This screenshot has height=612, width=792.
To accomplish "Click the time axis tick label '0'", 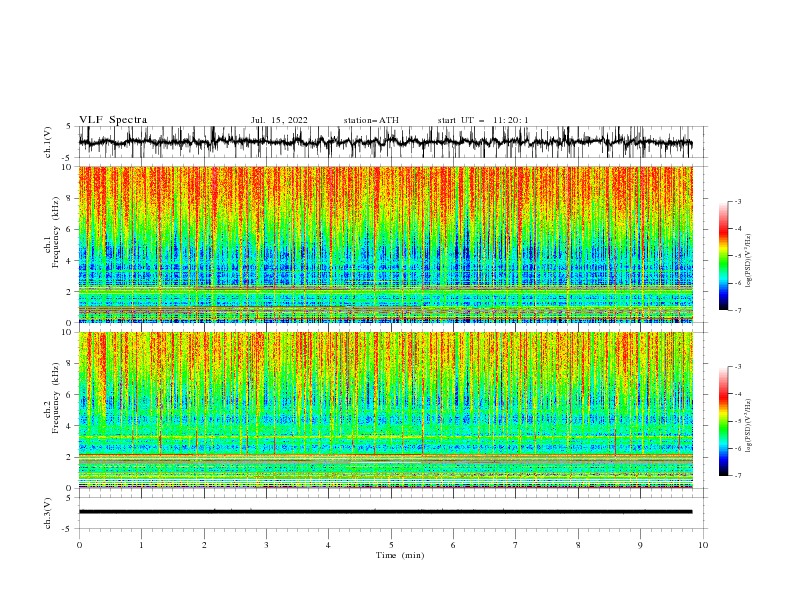I will point(79,545).
